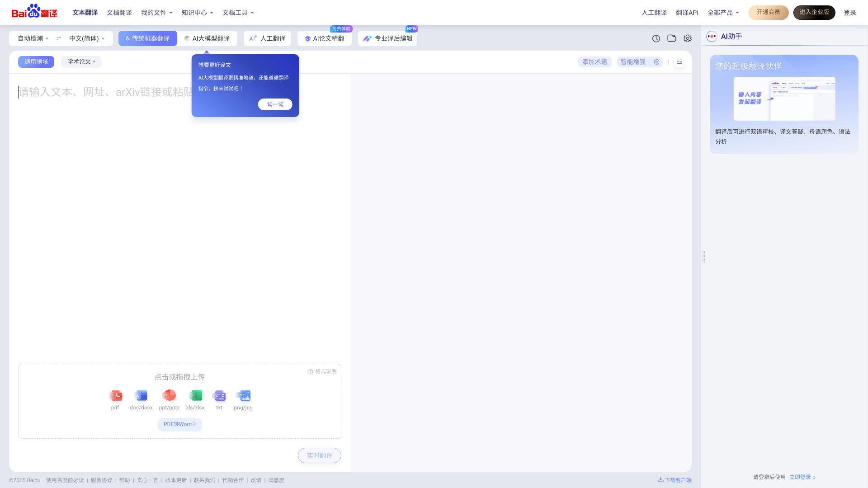The width and height of the screenshot is (868, 488).
Task: Upload an xls/xlsx file icon
Action: pyautogui.click(x=195, y=396)
